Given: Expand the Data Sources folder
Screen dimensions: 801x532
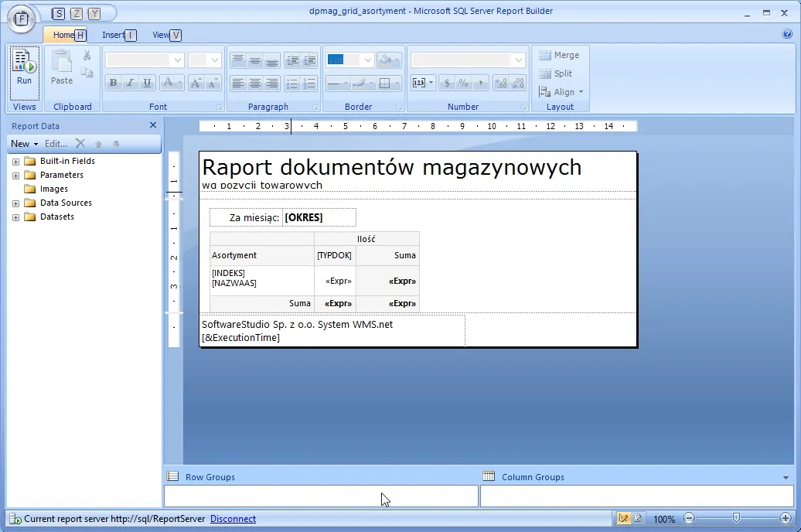Looking at the screenshot, I should click(15, 203).
